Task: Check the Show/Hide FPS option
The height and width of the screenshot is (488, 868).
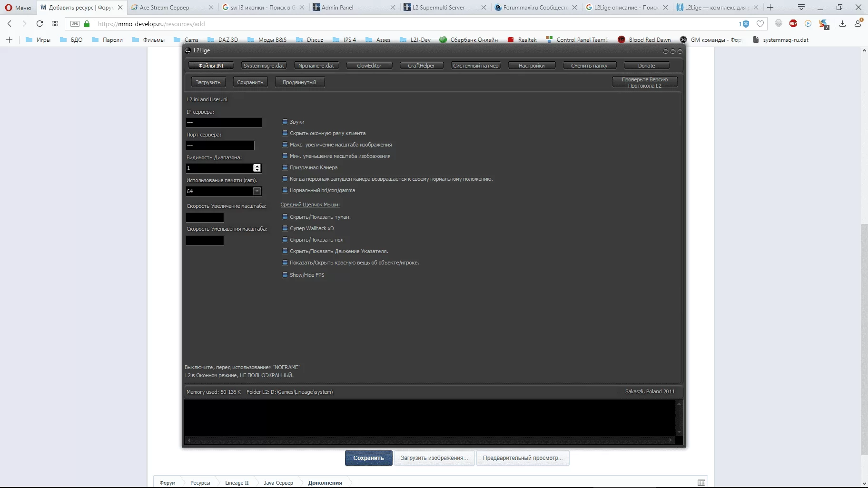Action: click(285, 275)
